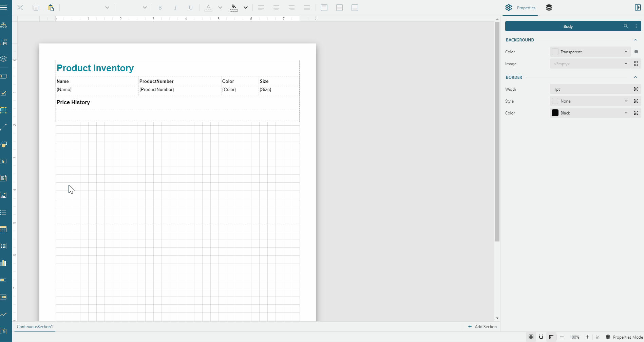Open the Border Style None dropdown

590,101
